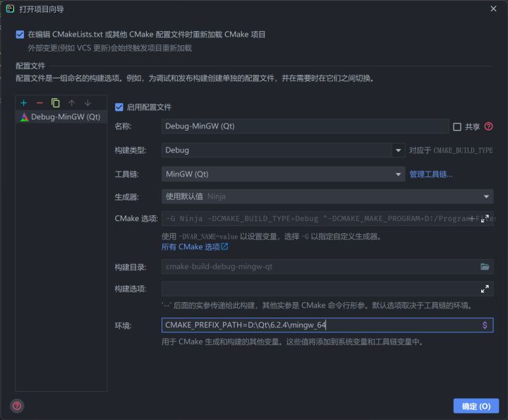Click the red help icon beside 共享
This screenshot has height=420, width=508.
(x=488, y=127)
